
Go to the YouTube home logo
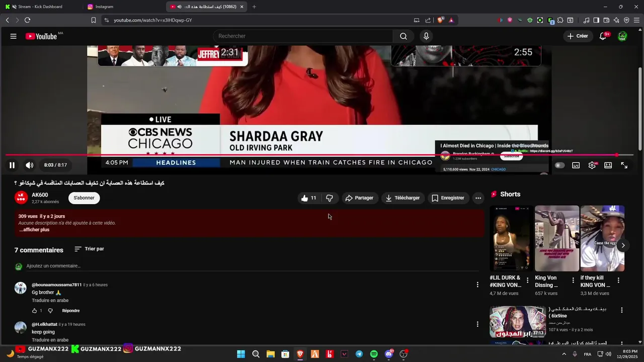41,36
